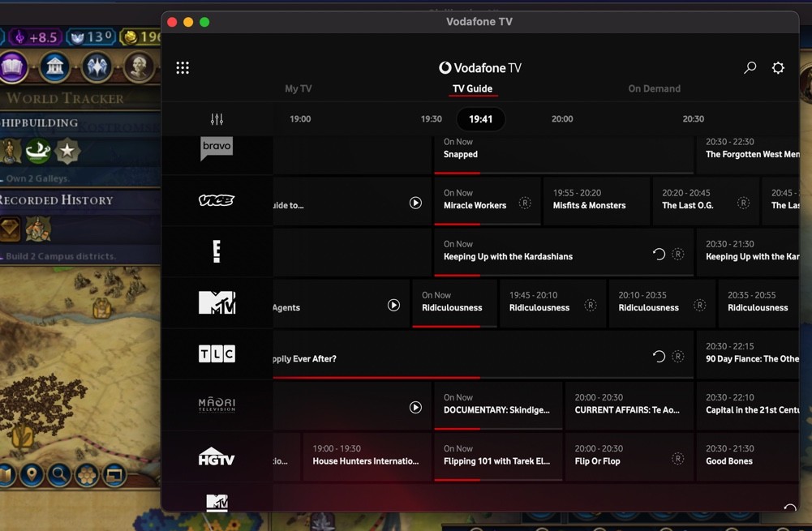
Task: Toggle recording for Miracle Workers
Action: pos(525,203)
